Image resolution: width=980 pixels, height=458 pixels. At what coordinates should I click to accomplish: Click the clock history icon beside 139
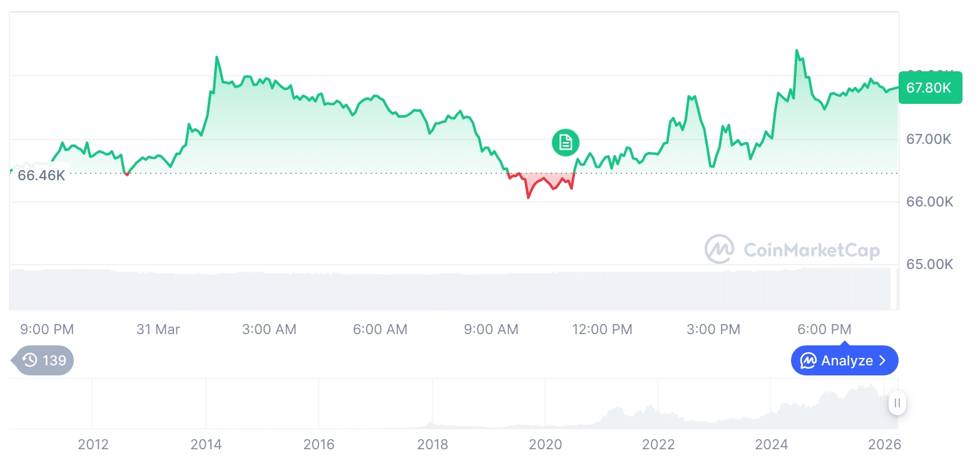[x=29, y=360]
